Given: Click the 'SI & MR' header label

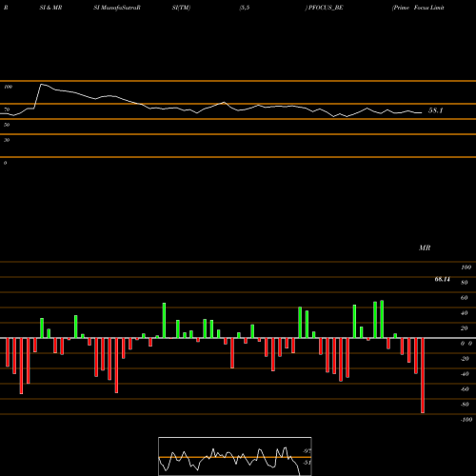Looking at the screenshot, I should pyautogui.click(x=50, y=8).
